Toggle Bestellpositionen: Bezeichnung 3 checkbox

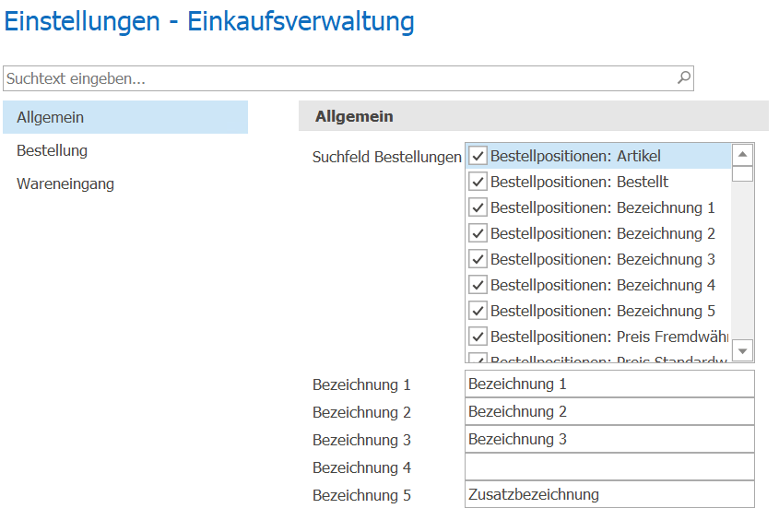[478, 259]
